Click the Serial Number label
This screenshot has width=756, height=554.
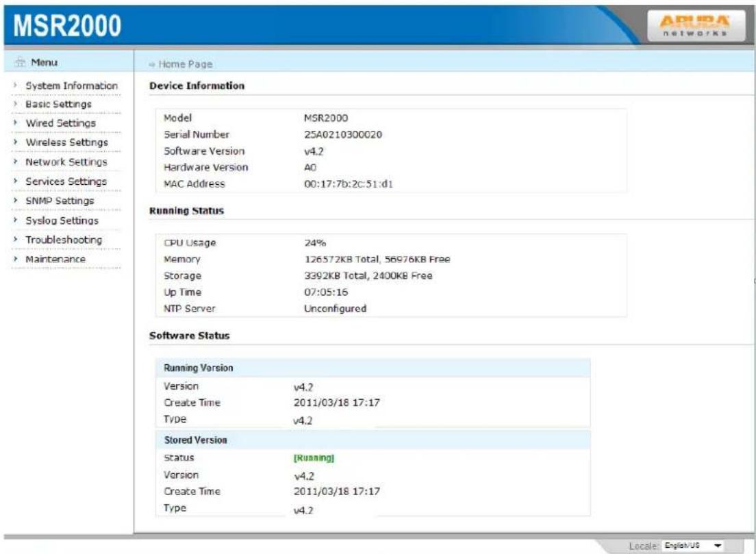point(197,134)
